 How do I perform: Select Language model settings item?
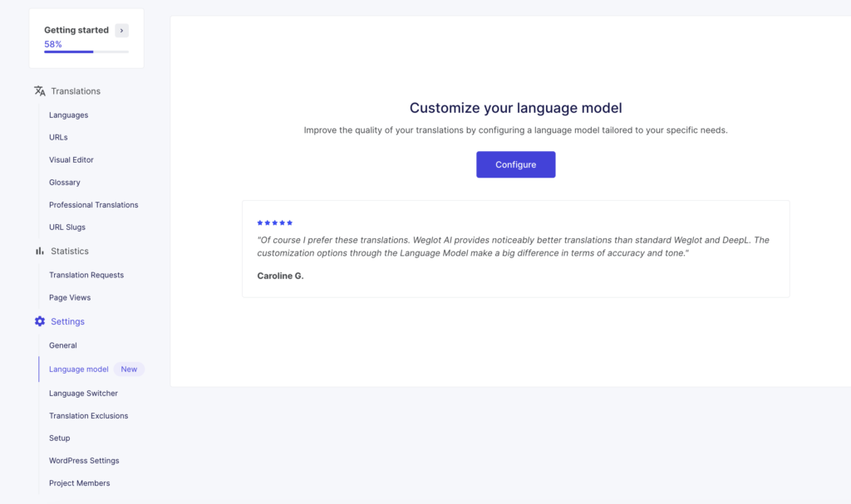click(79, 369)
